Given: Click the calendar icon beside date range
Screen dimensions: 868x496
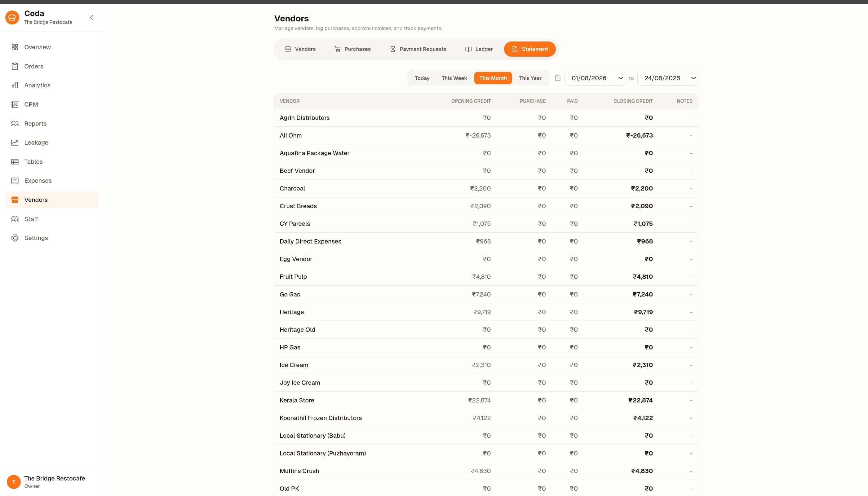Looking at the screenshot, I should point(558,78).
